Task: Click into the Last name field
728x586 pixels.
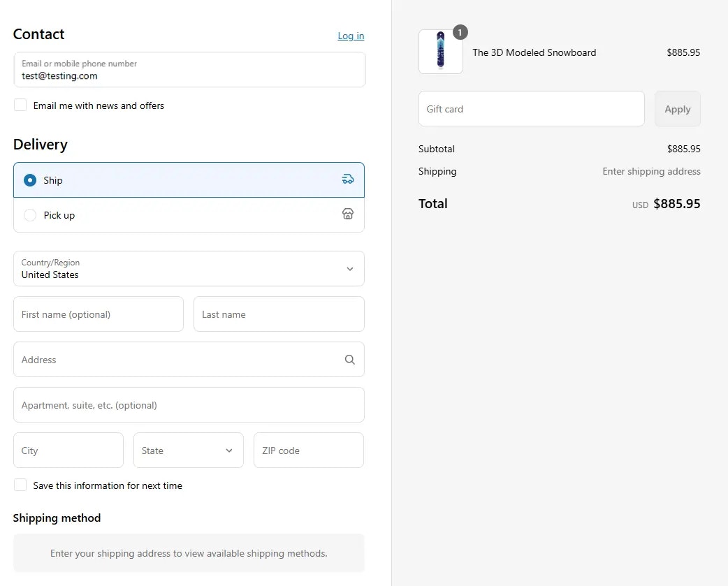Action: pos(279,314)
